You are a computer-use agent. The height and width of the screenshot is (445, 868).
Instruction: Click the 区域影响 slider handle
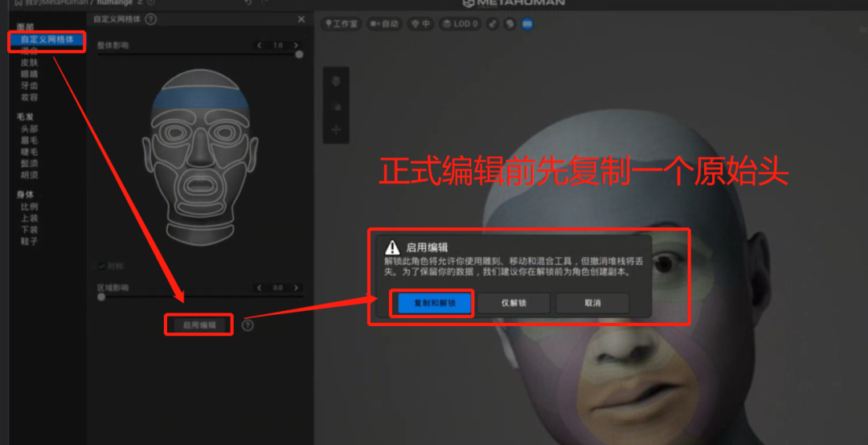pos(101,296)
